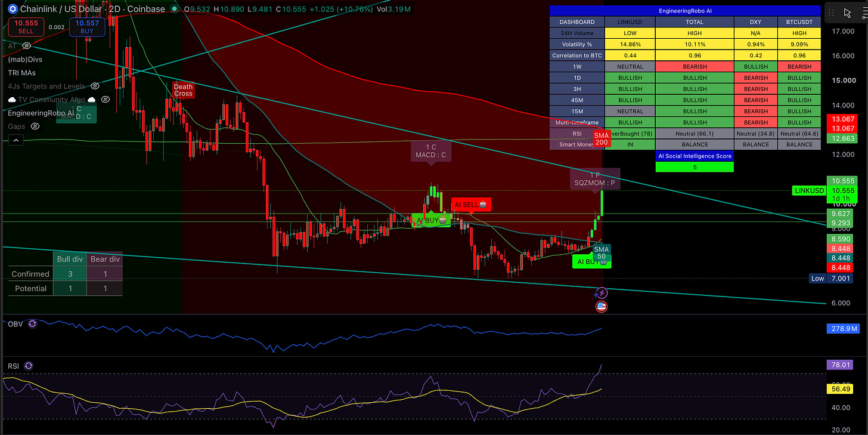Grab the floating toolbar drag handle
The height and width of the screenshot is (435, 868).
coord(830,13)
